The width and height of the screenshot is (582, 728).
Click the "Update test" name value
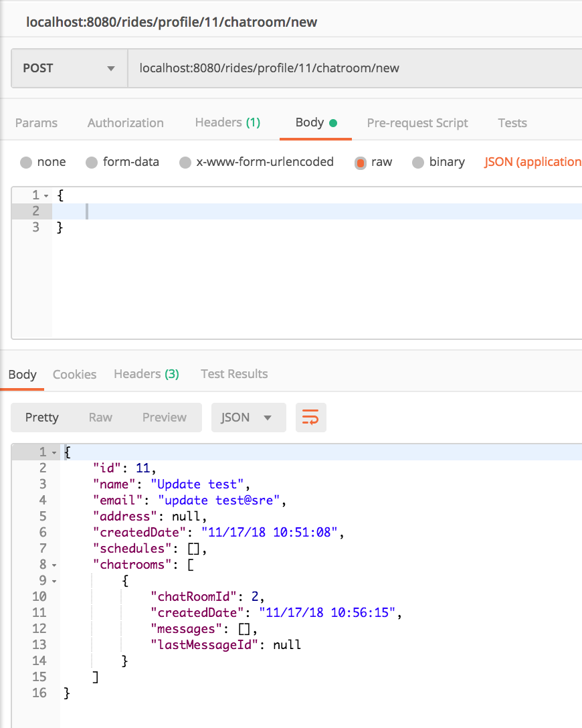coord(197,484)
